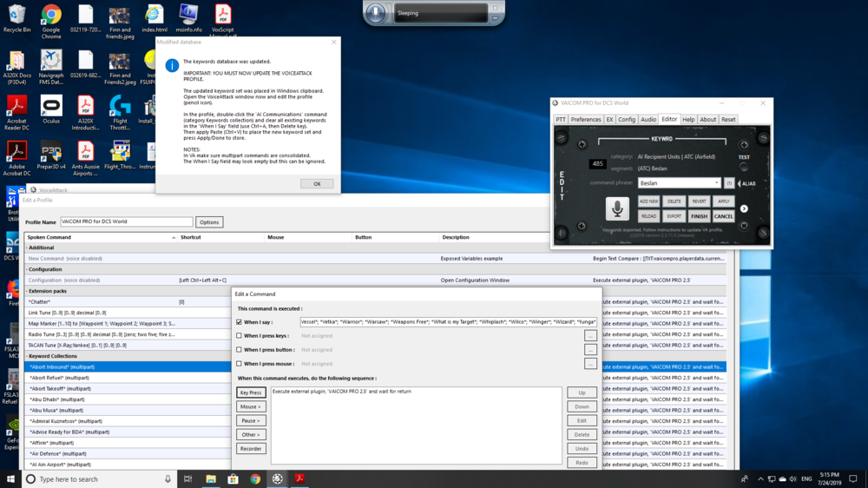
Task: Click the microphone record button in VAICOM editor
Action: coord(617,208)
